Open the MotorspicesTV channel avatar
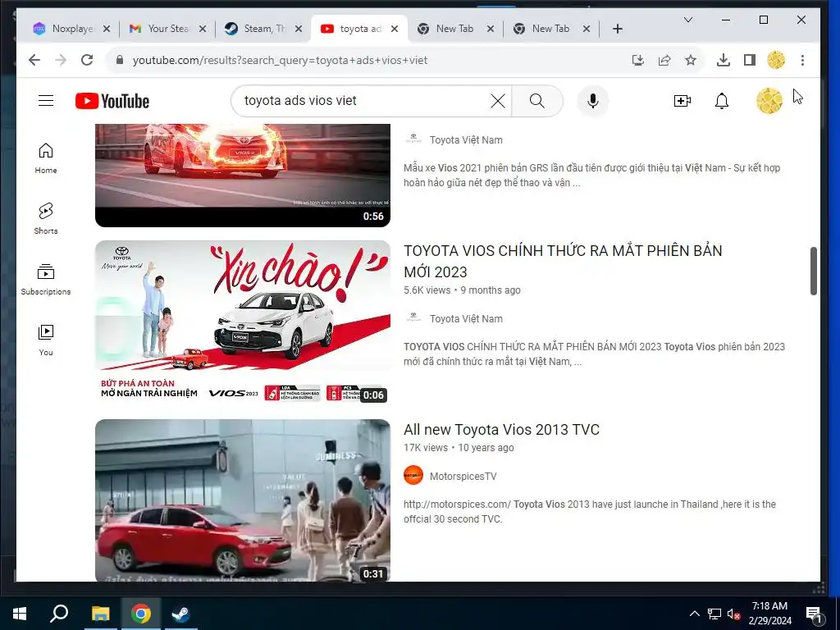The image size is (840, 630). [413, 475]
